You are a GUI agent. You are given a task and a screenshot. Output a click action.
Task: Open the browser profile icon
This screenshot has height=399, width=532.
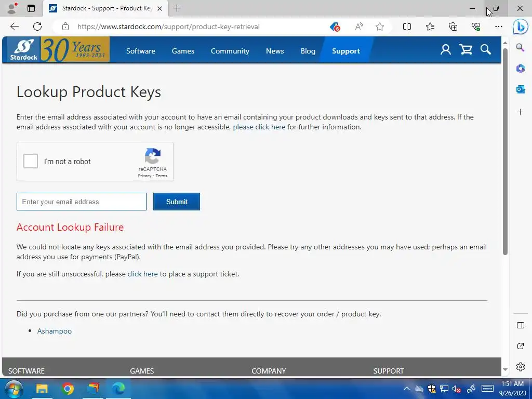coord(12,8)
